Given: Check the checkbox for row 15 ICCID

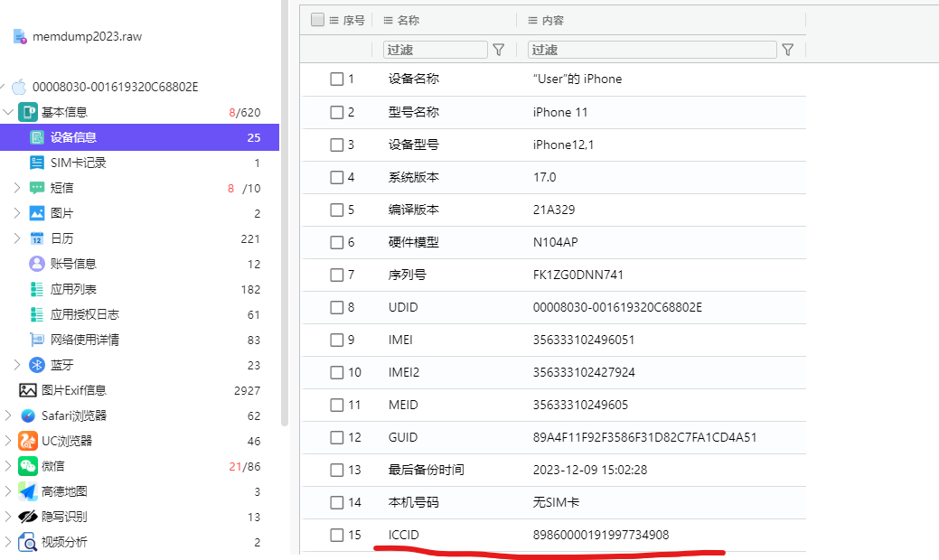Looking at the screenshot, I should (x=337, y=535).
